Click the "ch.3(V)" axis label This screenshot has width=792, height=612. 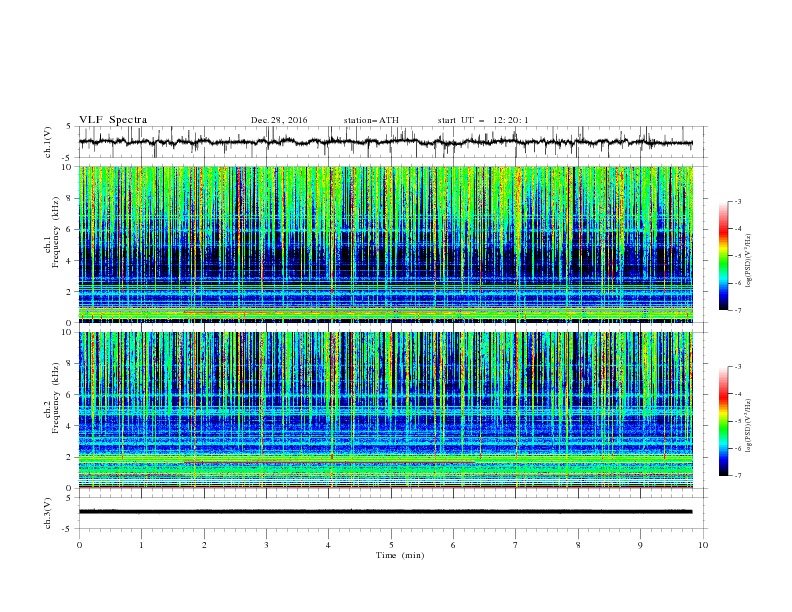pyautogui.click(x=48, y=513)
